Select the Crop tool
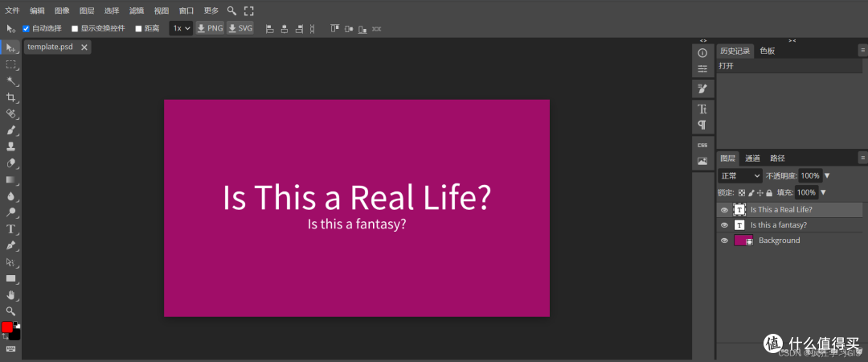Viewport: 868px width, 362px height. click(10, 97)
